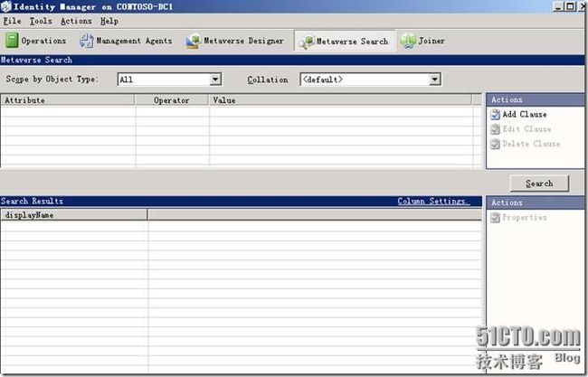Switch to the Joiner label

(432, 41)
